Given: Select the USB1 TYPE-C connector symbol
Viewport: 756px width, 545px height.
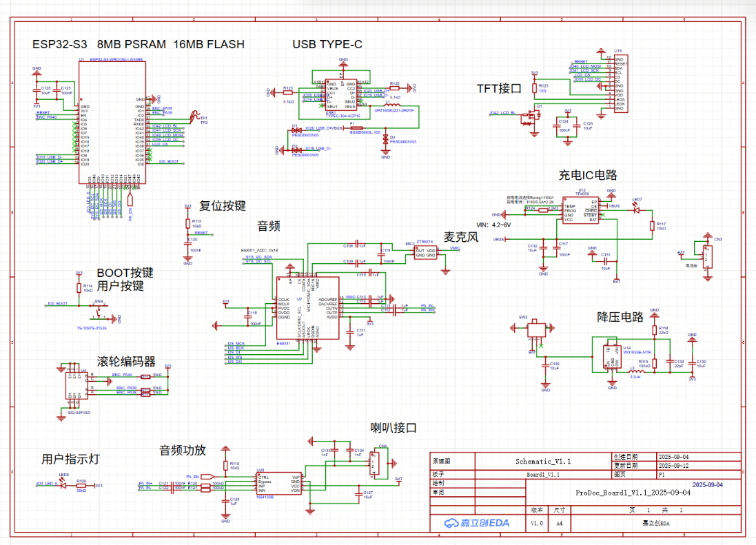Looking at the screenshot, I should tap(341, 95).
